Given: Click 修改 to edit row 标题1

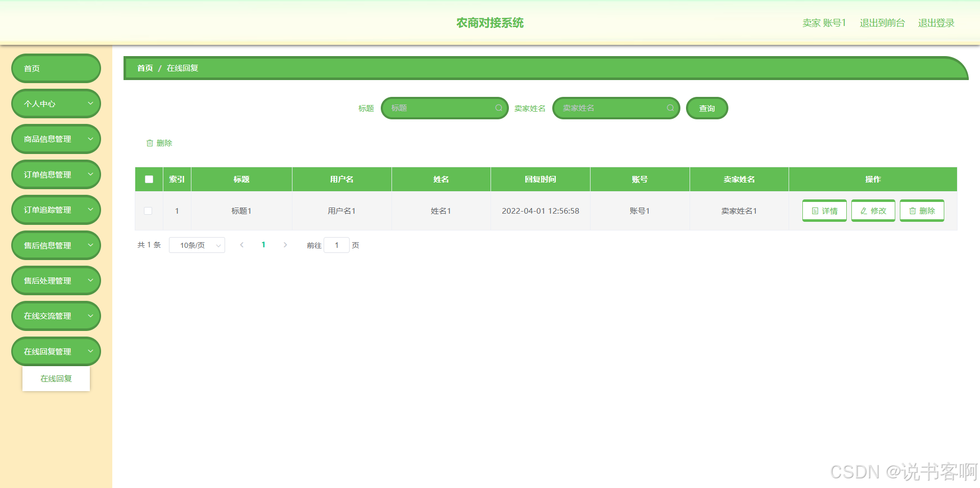Looking at the screenshot, I should click(x=873, y=211).
